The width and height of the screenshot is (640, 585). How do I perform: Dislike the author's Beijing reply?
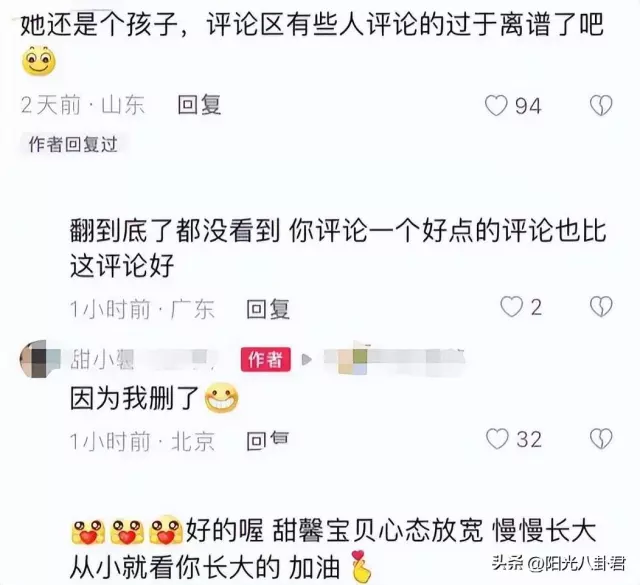click(x=601, y=439)
